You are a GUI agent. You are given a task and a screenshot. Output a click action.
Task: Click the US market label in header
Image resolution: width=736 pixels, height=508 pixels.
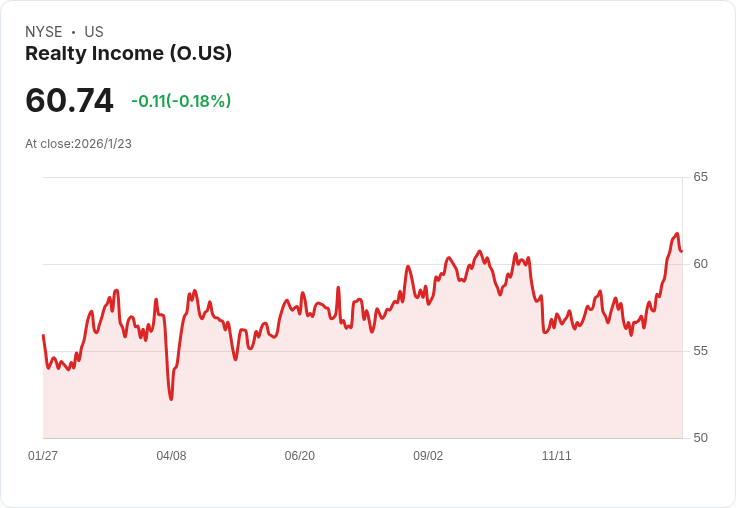coord(94,32)
